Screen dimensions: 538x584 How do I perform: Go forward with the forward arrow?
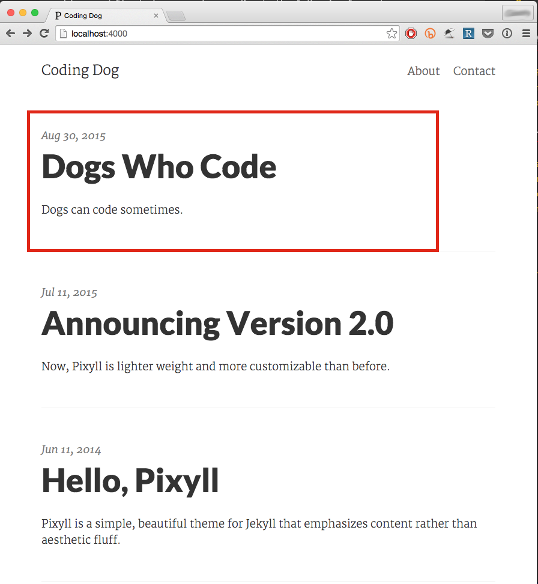[x=27, y=34]
